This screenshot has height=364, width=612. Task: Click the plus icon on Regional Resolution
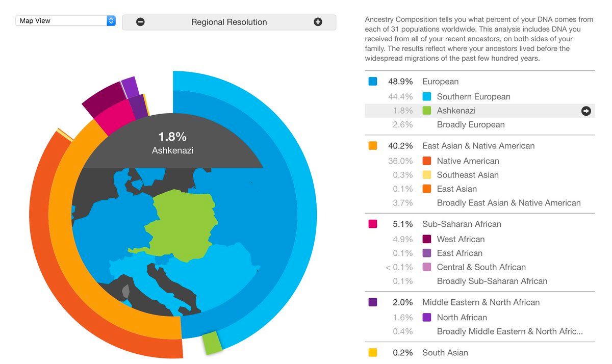[x=318, y=22]
